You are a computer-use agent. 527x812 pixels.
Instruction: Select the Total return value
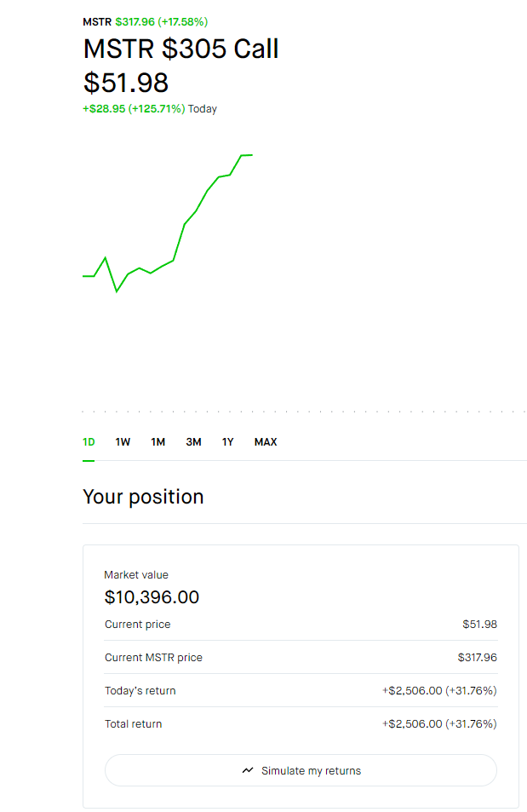[x=439, y=723]
